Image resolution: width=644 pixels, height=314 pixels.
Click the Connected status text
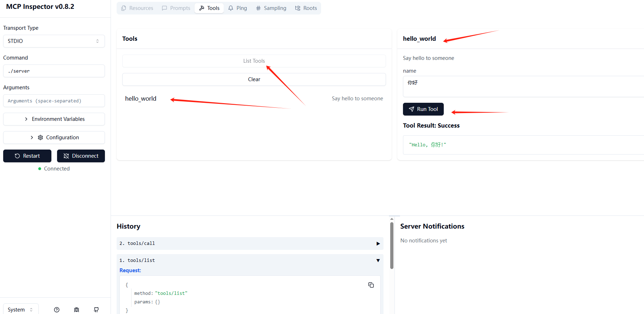[57, 169]
